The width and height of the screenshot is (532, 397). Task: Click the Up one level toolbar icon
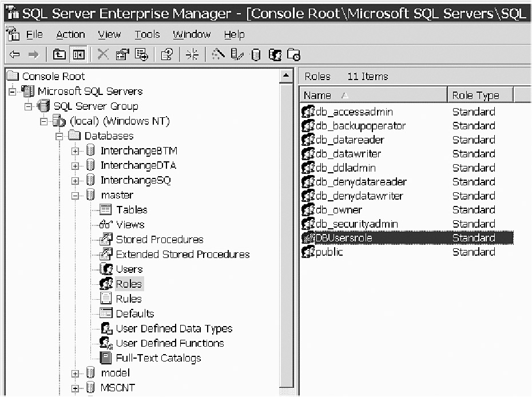tap(59, 54)
